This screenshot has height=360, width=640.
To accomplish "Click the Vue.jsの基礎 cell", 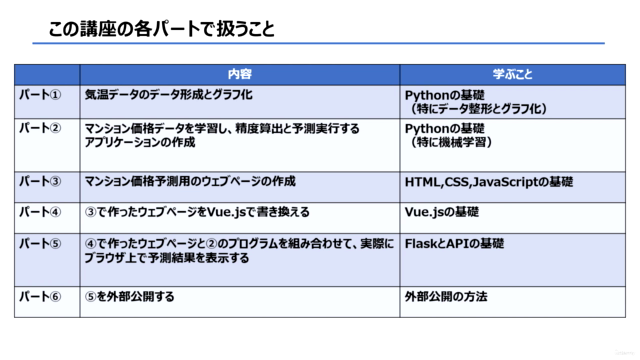I will [x=513, y=218].
